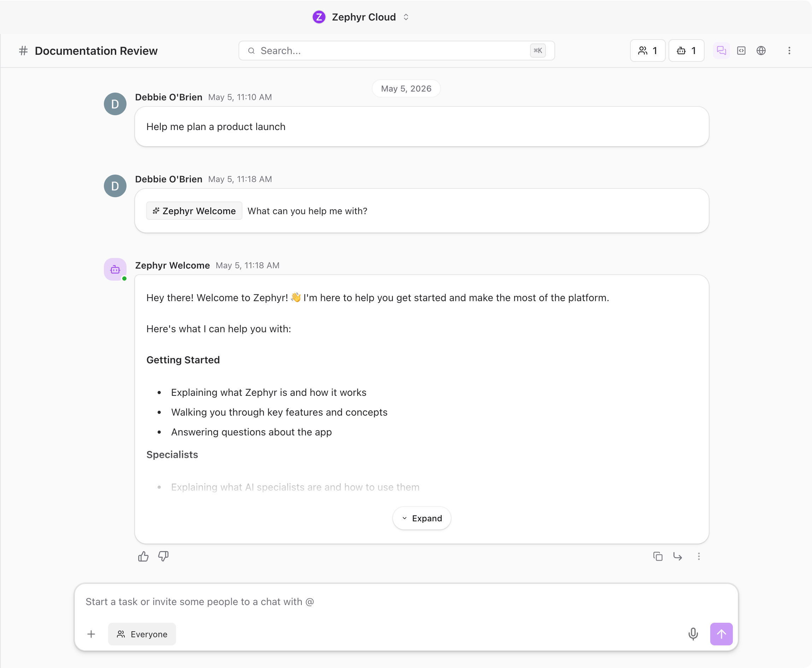Viewport: 812px width, 668px height.
Task: Click the reply arrow icon under the message
Action: [678, 556]
